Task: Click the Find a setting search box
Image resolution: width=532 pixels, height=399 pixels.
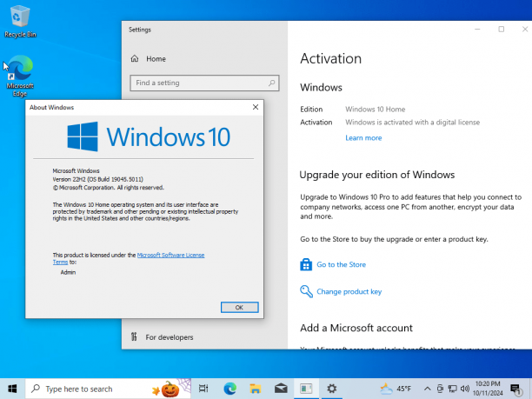Action: tap(204, 83)
